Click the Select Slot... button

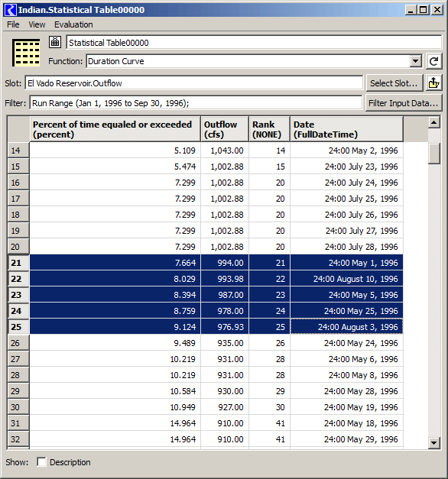394,83
